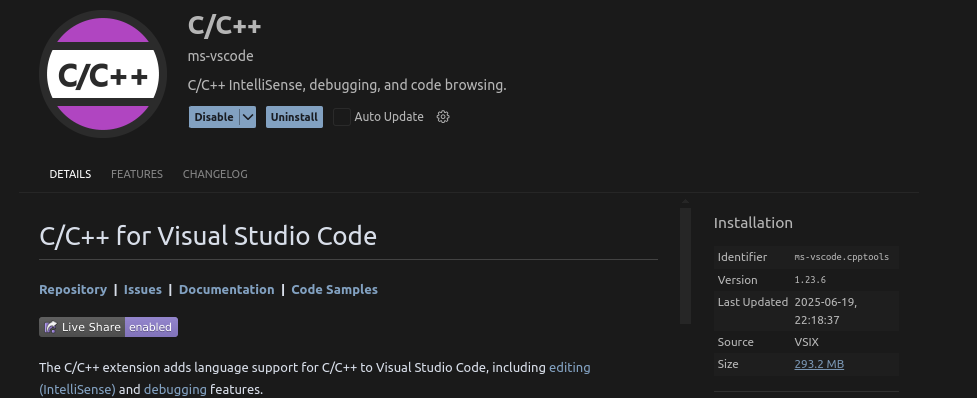The width and height of the screenshot is (977, 398).
Task: Click the C/C++ extension title
Action: 224,26
